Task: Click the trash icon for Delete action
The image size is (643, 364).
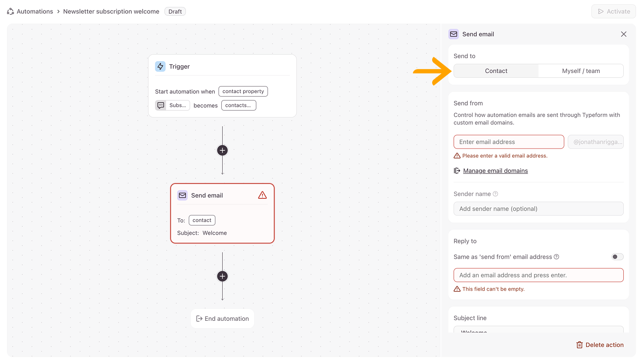Action: (580, 345)
